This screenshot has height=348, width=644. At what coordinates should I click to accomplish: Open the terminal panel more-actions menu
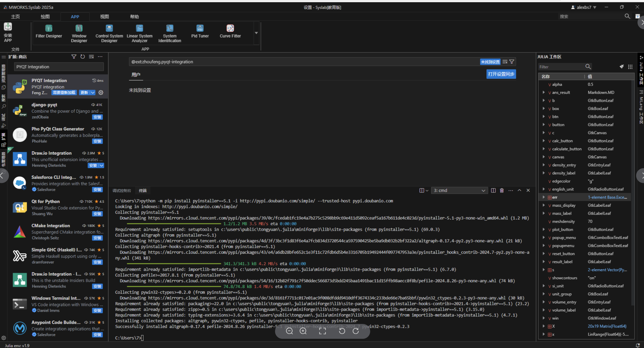510,190
